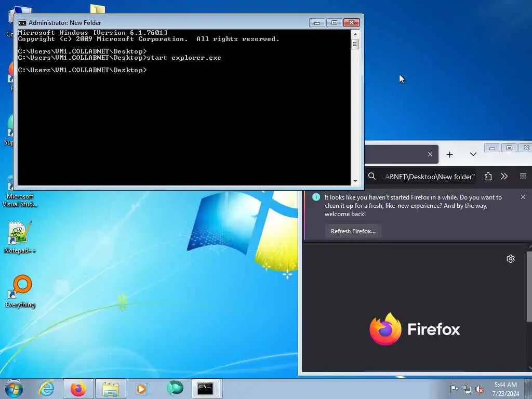Click the notification info icon in Firefox
The width and height of the screenshot is (532, 399).
(316, 197)
